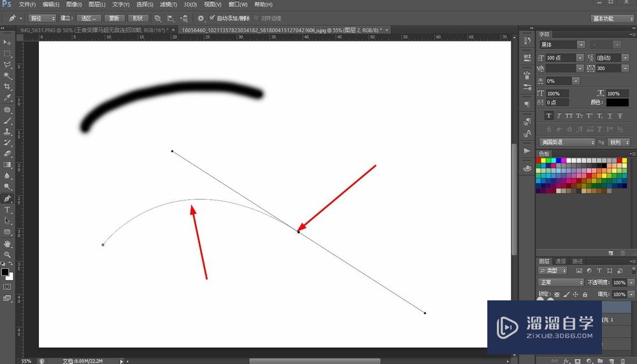Open the 锐利 anti-aliasing dropdown
637x364 pixels.
(619, 142)
